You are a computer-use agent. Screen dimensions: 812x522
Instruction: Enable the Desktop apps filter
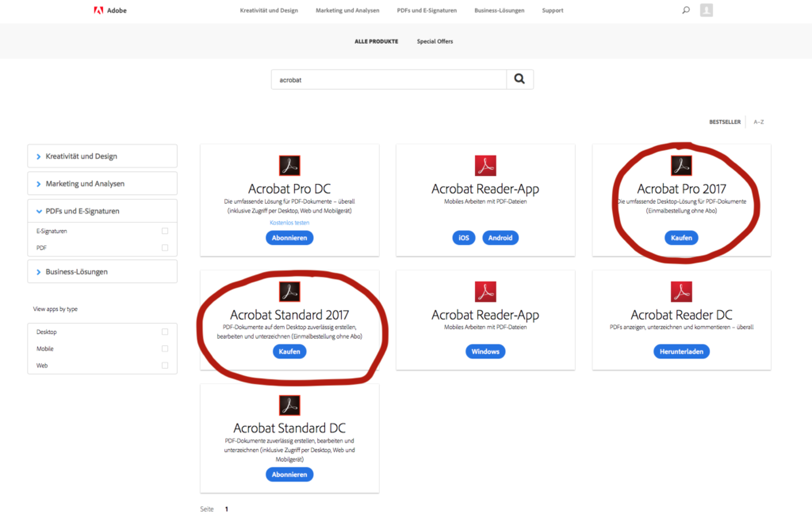[x=166, y=331]
